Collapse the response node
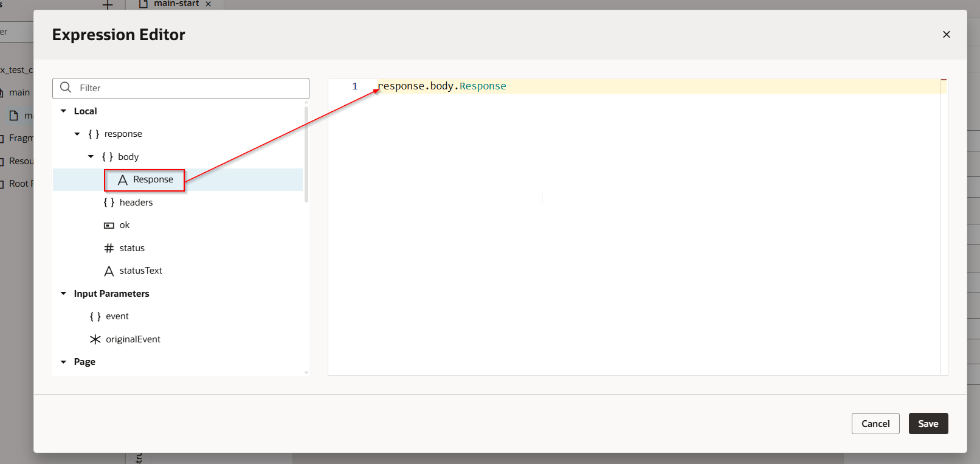The height and width of the screenshot is (464, 980). [77, 134]
